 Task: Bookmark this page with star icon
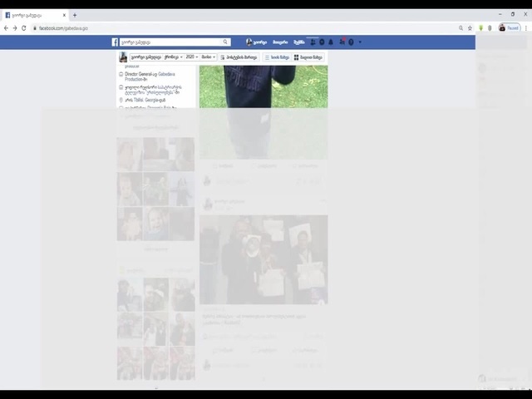click(470, 27)
